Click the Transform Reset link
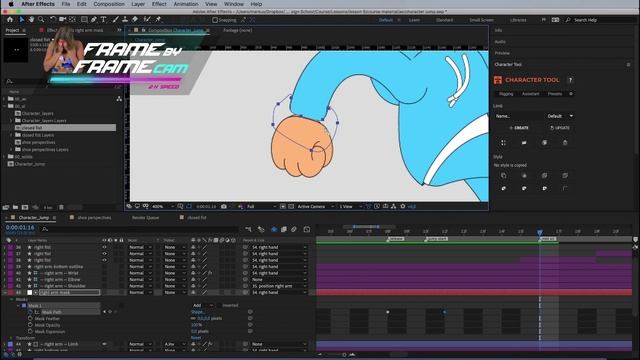Viewport: 640px width, 360px height. pyautogui.click(x=196, y=338)
